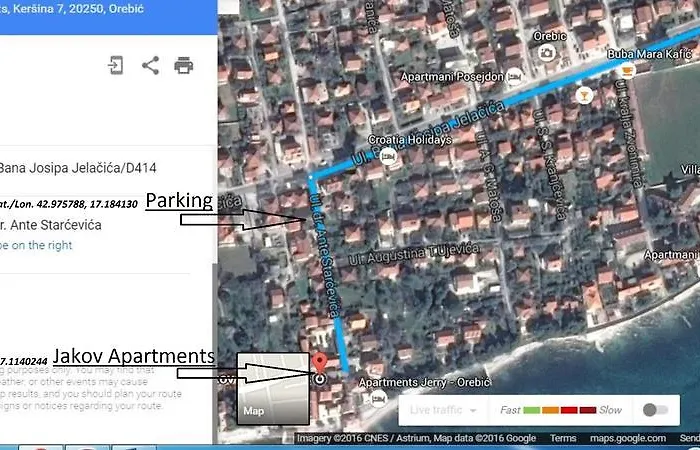700x450 pixels.
Task: Enable the live traffic toggle switch
Action: click(656, 410)
